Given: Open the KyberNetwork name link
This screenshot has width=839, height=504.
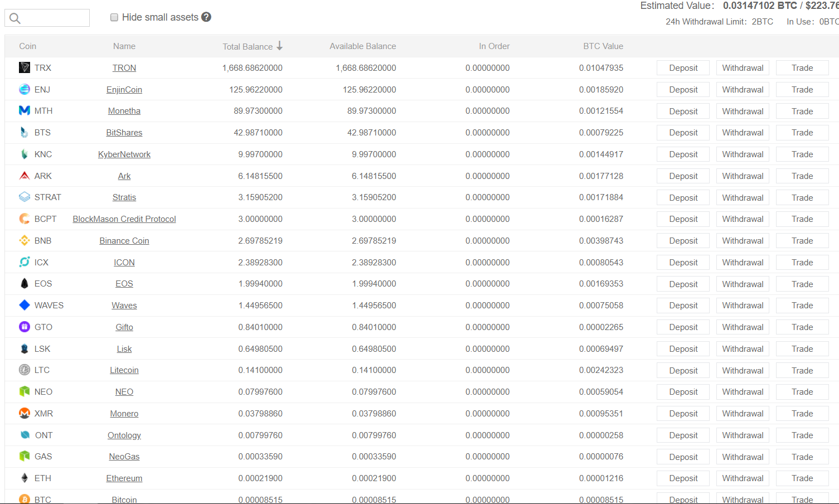Looking at the screenshot, I should 124,154.
